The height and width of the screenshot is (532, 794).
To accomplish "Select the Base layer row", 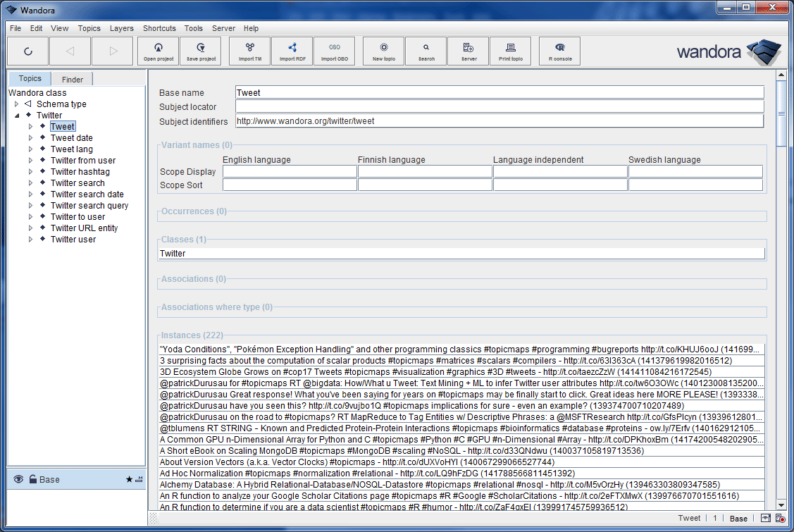I will pyautogui.click(x=77, y=479).
